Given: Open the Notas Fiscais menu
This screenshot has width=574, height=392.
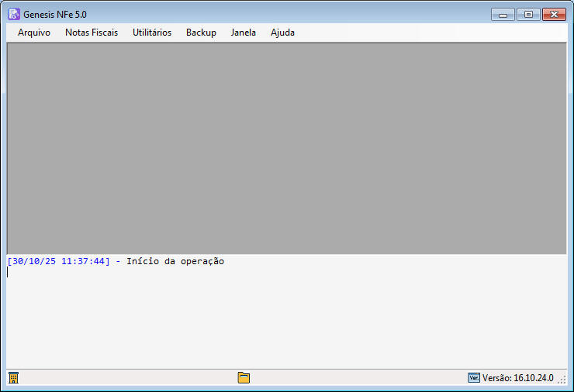Looking at the screenshot, I should coord(92,33).
